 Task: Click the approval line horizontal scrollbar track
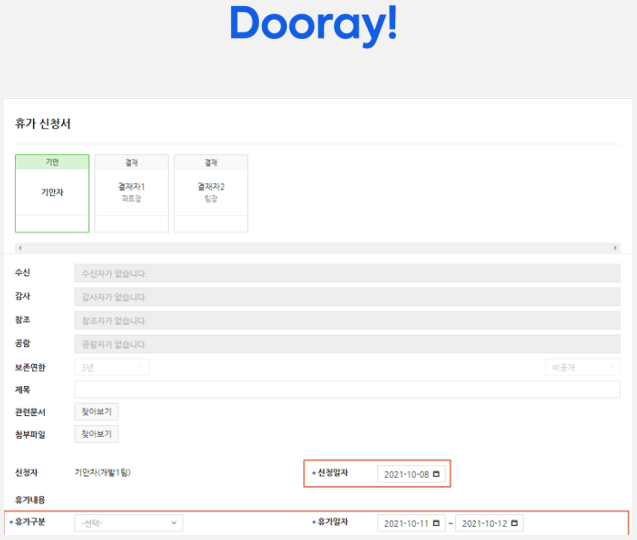[x=318, y=248]
